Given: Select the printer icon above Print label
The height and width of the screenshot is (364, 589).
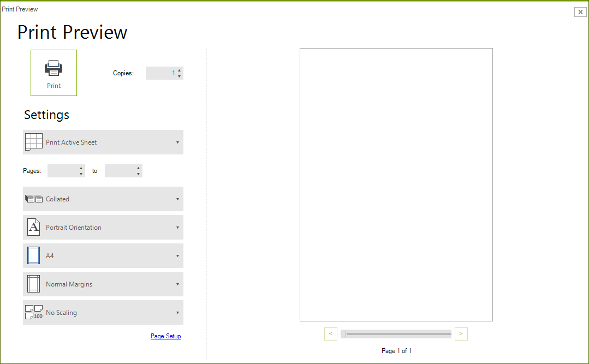Looking at the screenshot, I should click(x=53, y=68).
